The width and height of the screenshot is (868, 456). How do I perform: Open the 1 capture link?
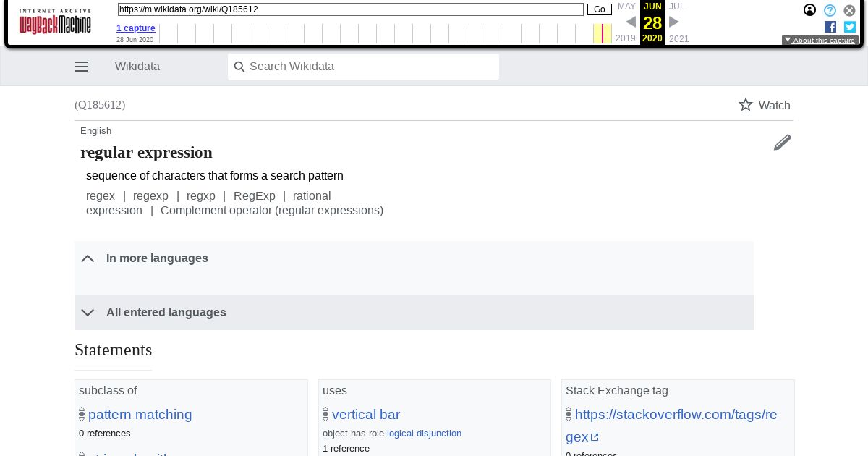[136, 28]
